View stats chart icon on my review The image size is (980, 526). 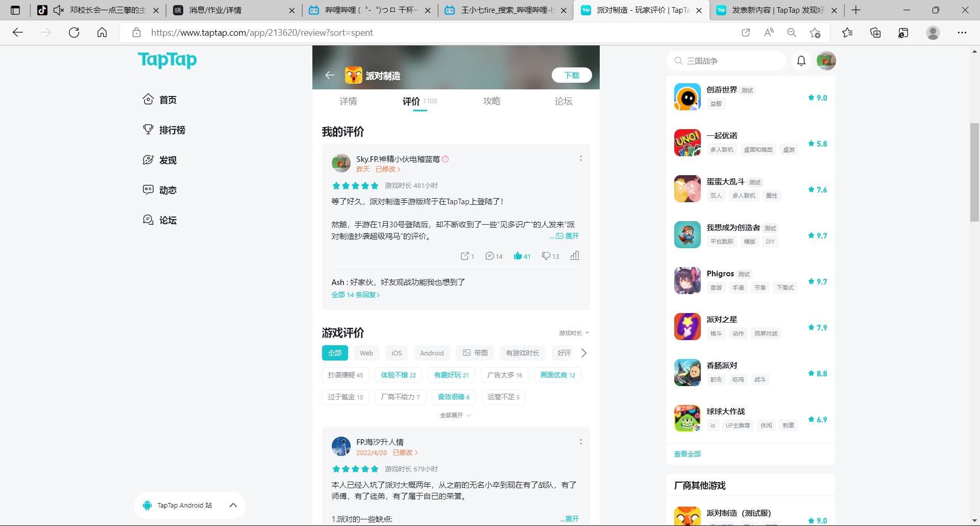pyautogui.click(x=575, y=255)
